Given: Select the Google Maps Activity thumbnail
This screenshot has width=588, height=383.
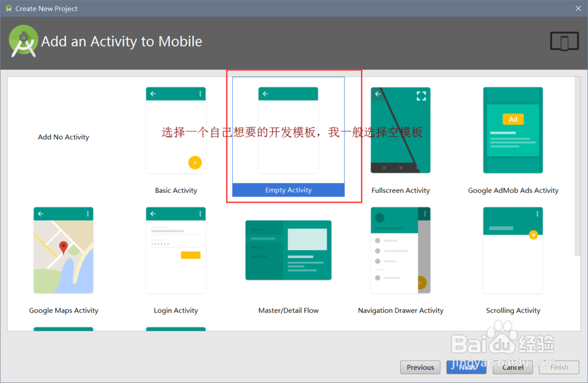Looking at the screenshot, I should [64, 250].
